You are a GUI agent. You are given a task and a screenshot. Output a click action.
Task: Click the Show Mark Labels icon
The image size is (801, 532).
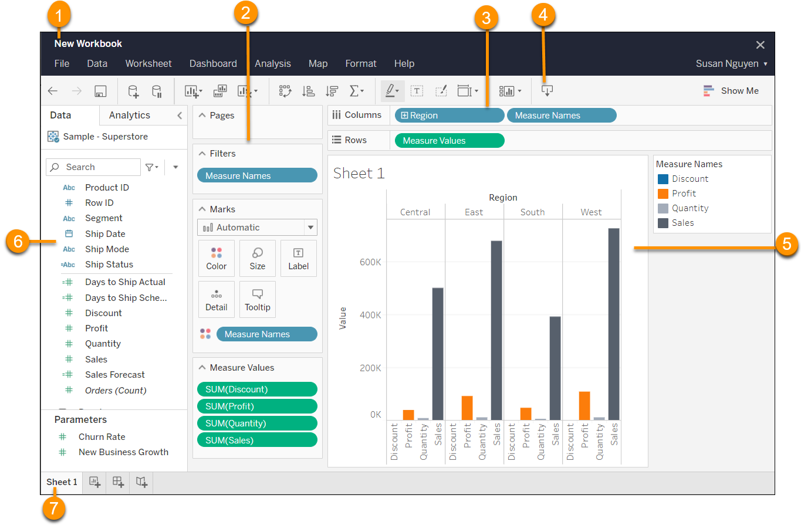(x=417, y=91)
